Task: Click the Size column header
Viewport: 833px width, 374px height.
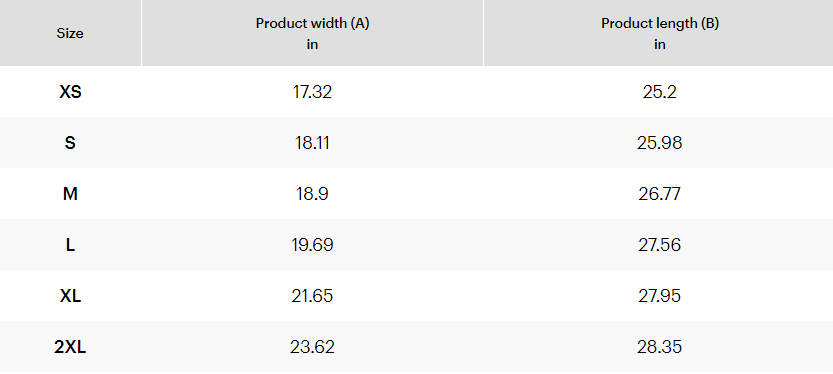Action: [70, 33]
